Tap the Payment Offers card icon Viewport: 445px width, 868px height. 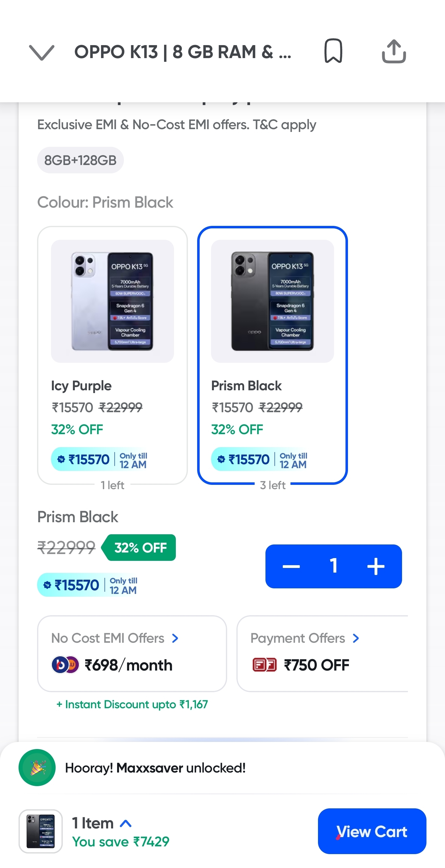265,665
